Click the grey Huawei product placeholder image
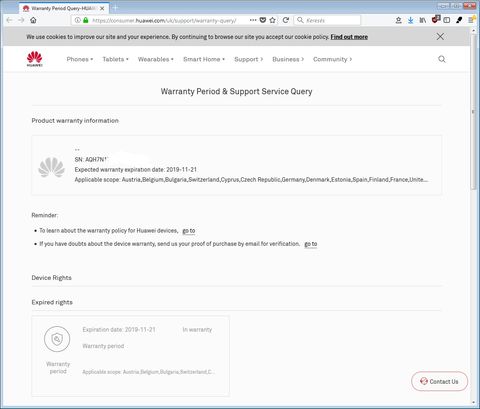The height and width of the screenshot is (409, 480). (x=51, y=167)
